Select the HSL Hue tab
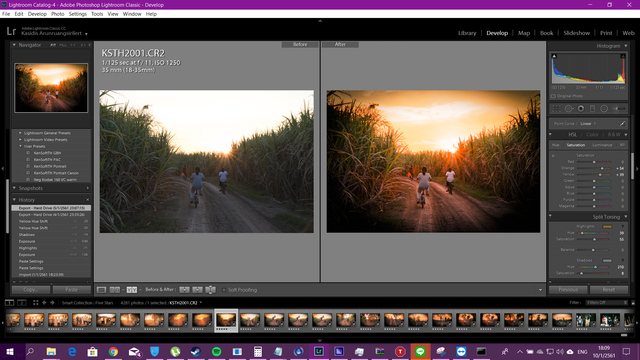 coord(556,145)
